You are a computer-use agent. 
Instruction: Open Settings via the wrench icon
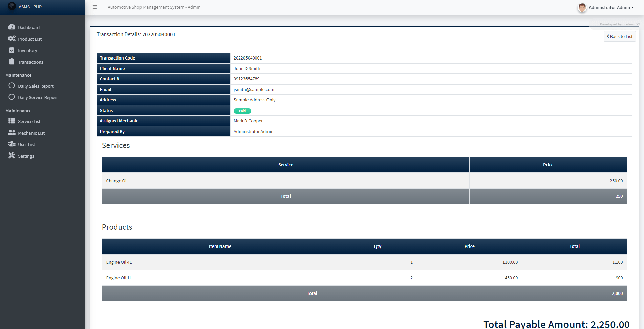[12, 156]
